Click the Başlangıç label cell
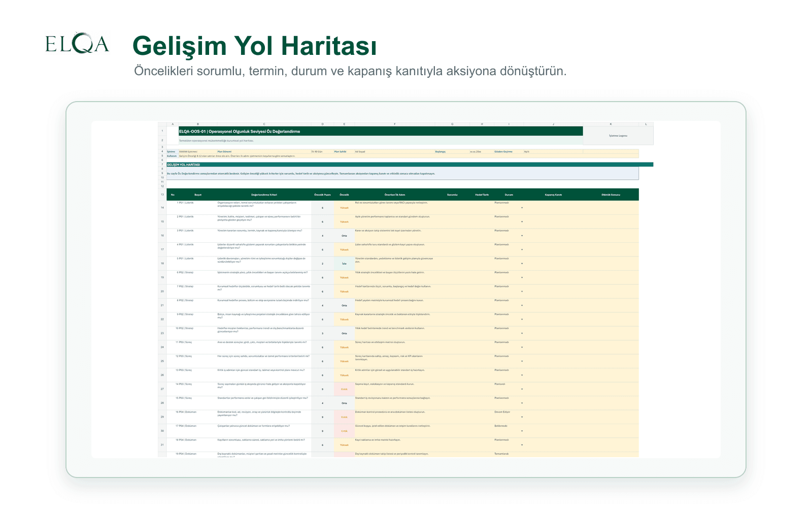The image size is (812, 508). pyautogui.click(x=452, y=151)
